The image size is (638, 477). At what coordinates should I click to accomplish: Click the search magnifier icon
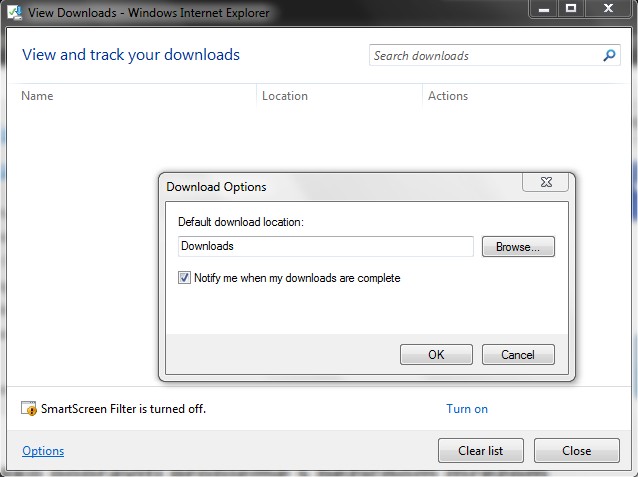click(x=609, y=56)
